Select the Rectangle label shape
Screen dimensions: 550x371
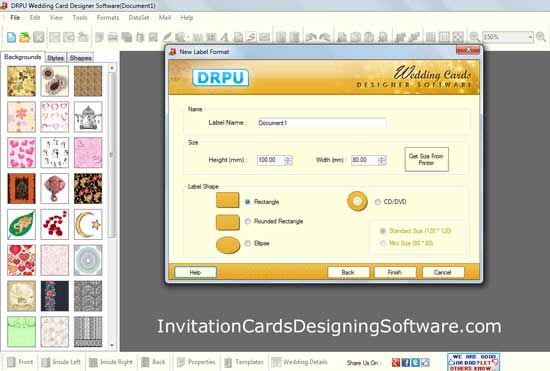[248, 202]
